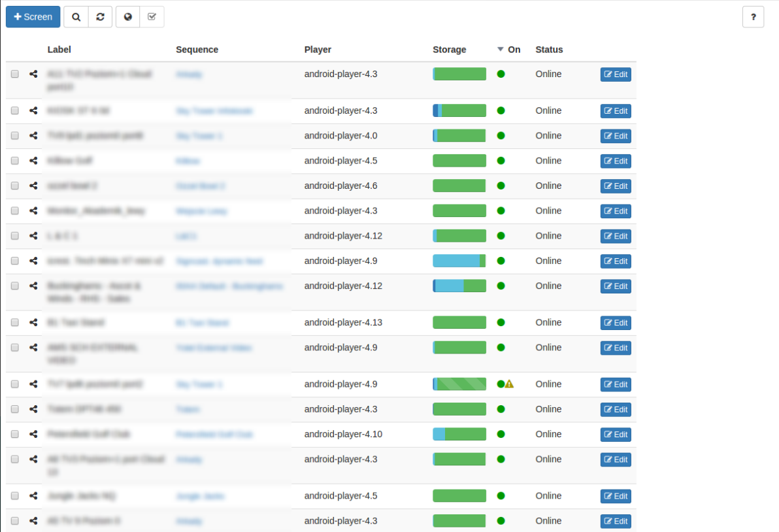Edit the android-player-4.0 screen
The width and height of the screenshot is (779, 532).
[616, 136]
